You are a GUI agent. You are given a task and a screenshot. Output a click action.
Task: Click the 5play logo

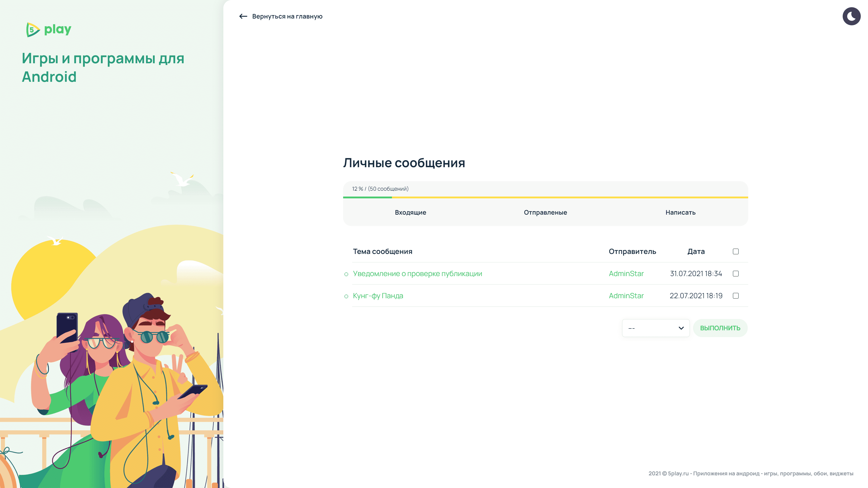click(x=49, y=30)
